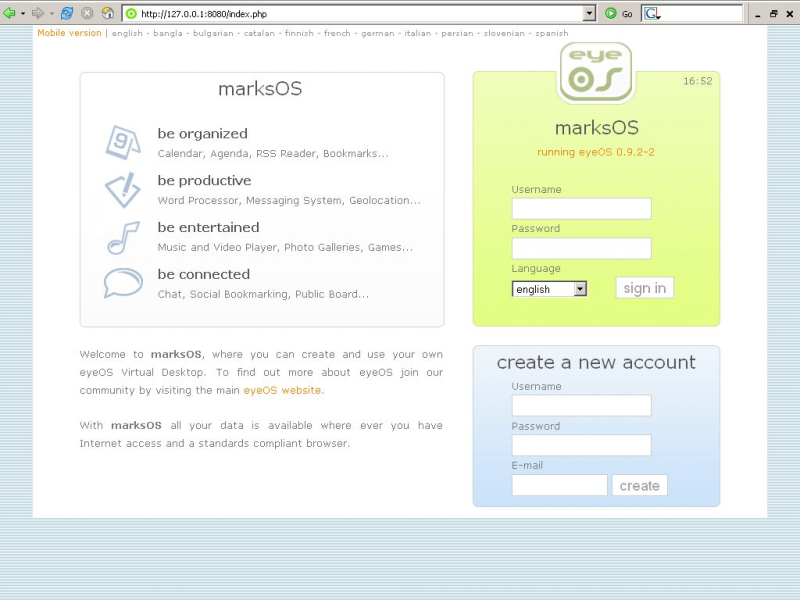Click the Stop loading icon

point(87,13)
